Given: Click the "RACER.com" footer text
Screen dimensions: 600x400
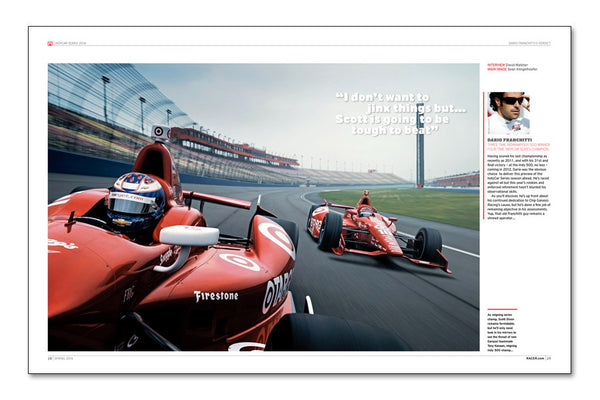Looking at the screenshot, I should pos(535,358).
